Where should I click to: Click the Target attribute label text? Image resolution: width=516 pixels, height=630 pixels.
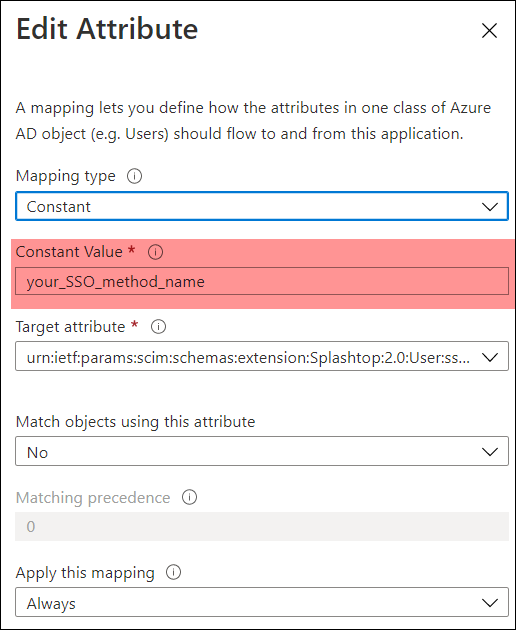[x=71, y=327]
